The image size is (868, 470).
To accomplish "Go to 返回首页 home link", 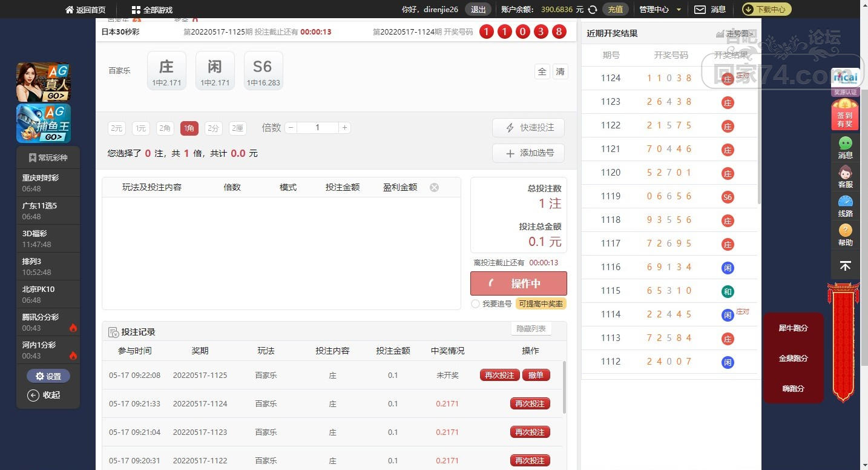I will 85,10.
